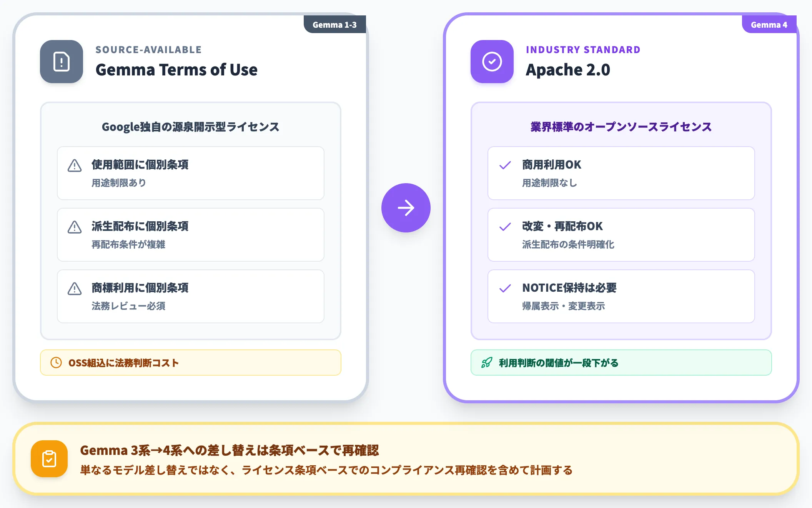This screenshot has height=508, width=812.
Task: Click the document alert icon beside Gemma Terms of Use
Action: (x=62, y=62)
